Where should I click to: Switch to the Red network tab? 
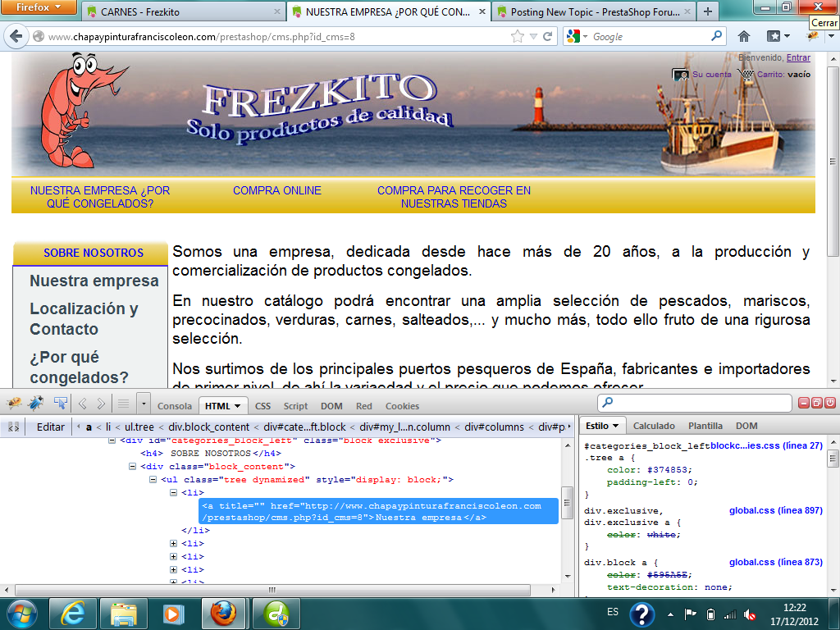pos(363,406)
